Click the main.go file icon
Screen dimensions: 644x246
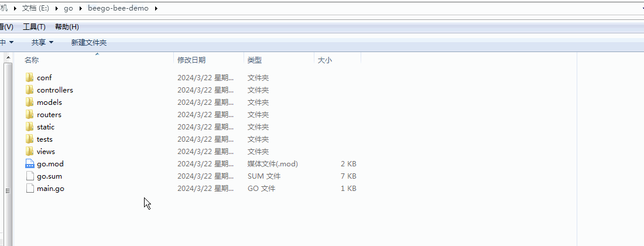(30, 189)
